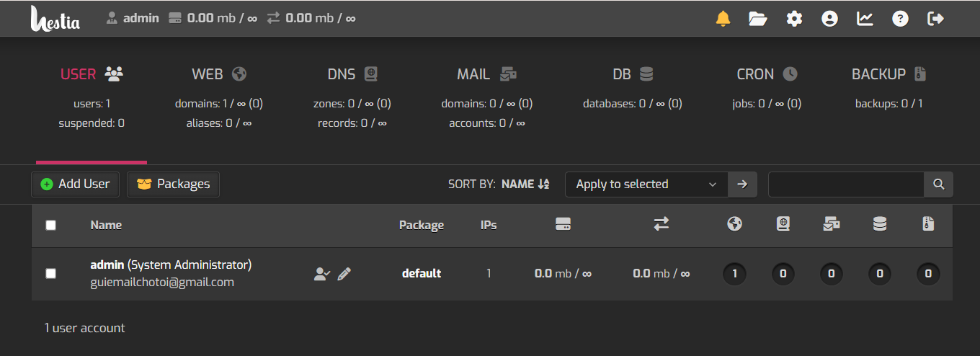Viewport: 980px width, 356px height.
Task: View statistics chart icon
Action: coord(865,19)
